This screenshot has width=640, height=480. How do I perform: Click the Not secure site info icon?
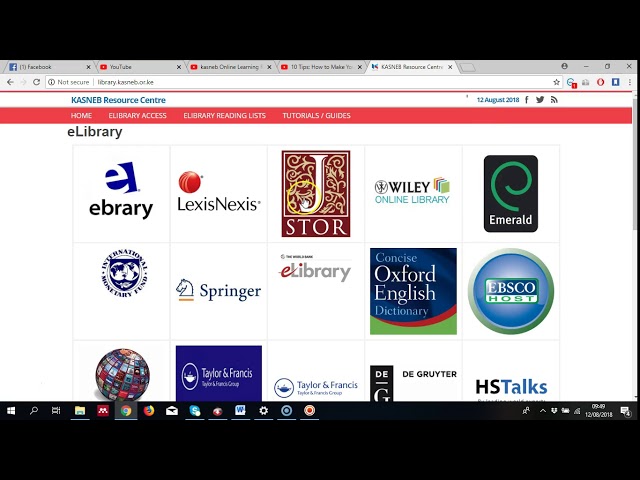click(x=51, y=82)
